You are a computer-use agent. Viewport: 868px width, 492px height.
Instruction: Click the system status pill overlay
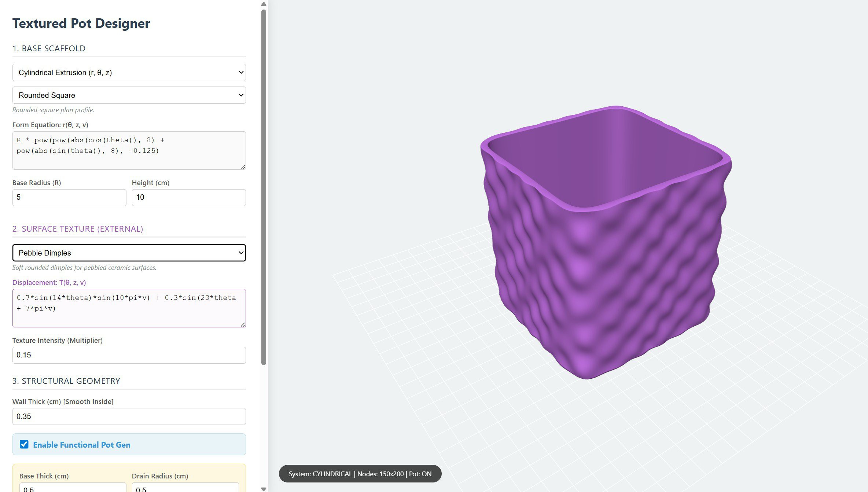click(x=360, y=474)
